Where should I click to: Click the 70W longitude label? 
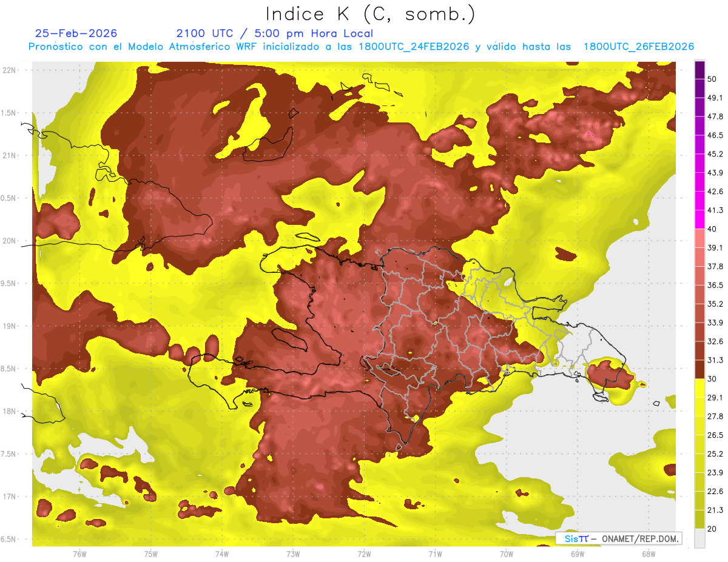pyautogui.click(x=507, y=554)
